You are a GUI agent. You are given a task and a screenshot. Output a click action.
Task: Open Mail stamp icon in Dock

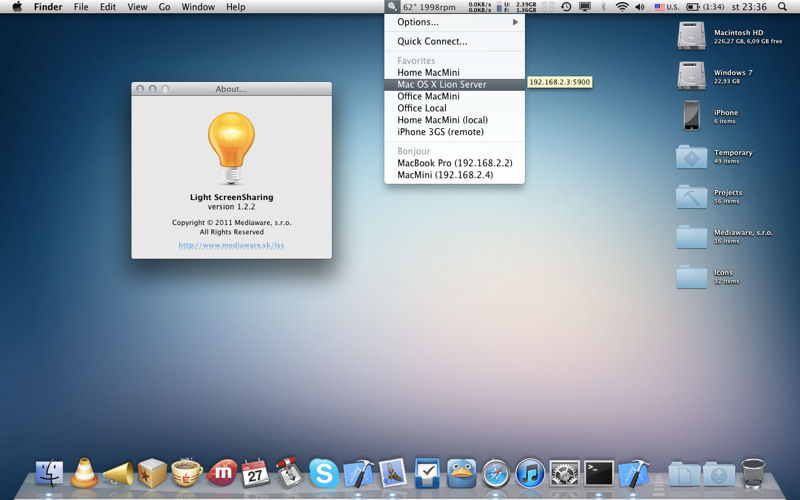pos(392,472)
